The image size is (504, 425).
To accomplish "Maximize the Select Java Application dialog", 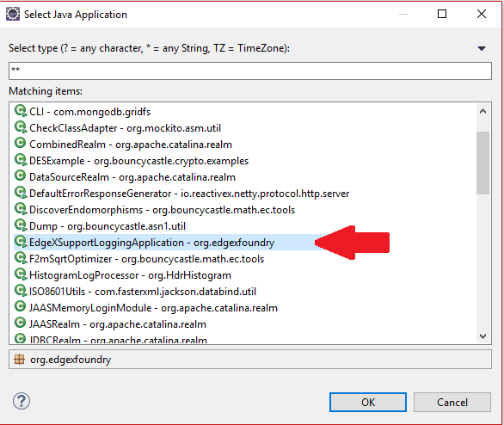I will click(x=442, y=14).
